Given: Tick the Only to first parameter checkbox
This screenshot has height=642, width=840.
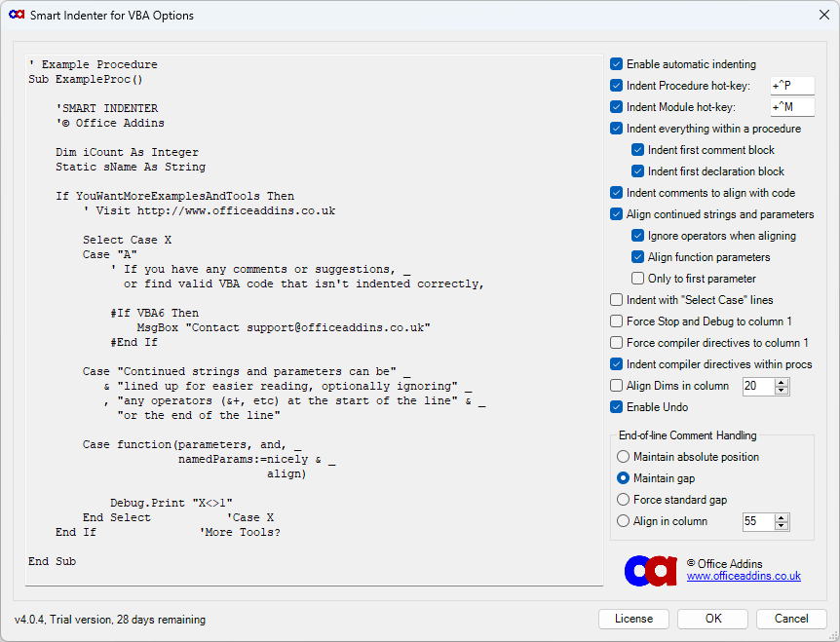Looking at the screenshot, I should pos(638,279).
